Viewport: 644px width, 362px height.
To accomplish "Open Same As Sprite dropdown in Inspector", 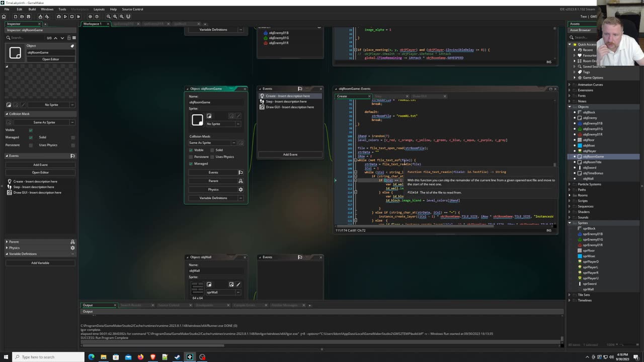I will click(44, 122).
